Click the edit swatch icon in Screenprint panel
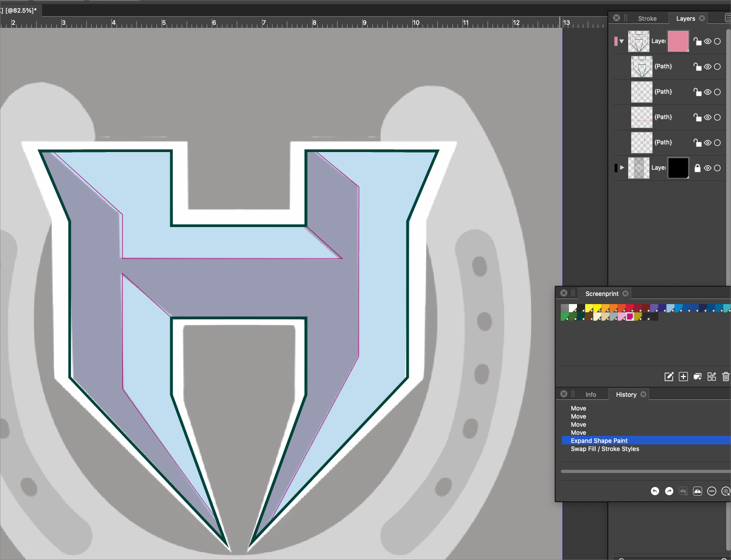This screenshot has height=560, width=731. [x=669, y=377]
